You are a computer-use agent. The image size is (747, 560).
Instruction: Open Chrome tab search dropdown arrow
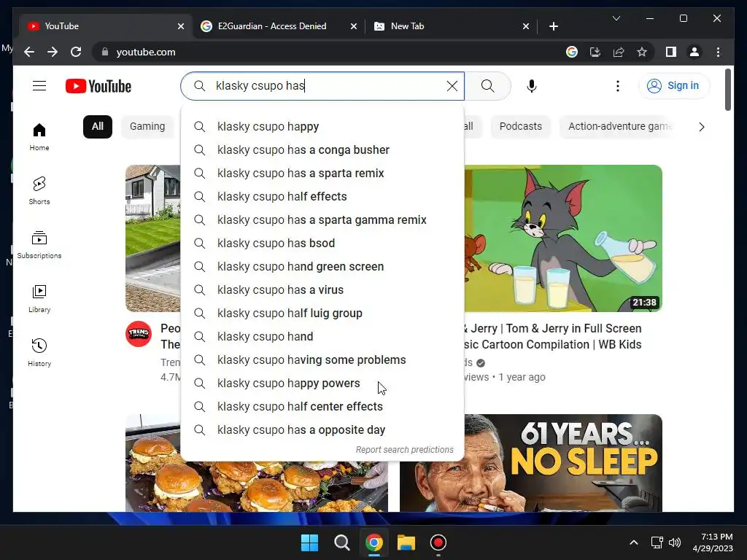click(616, 18)
